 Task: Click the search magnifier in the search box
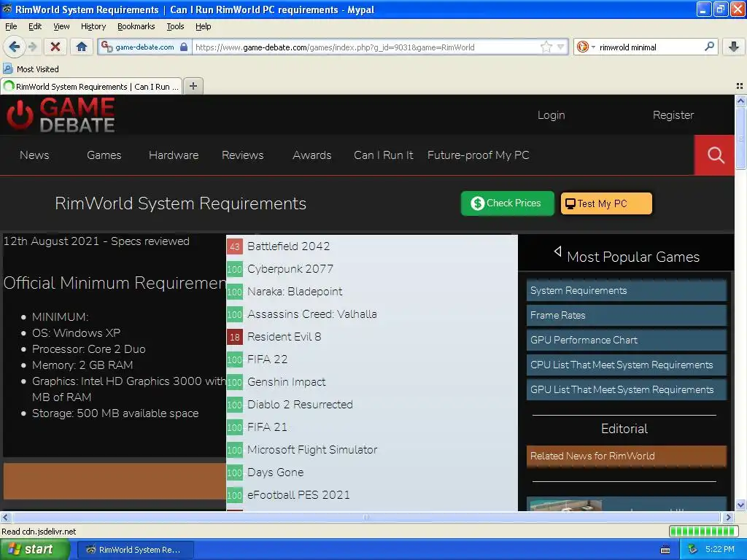709,47
